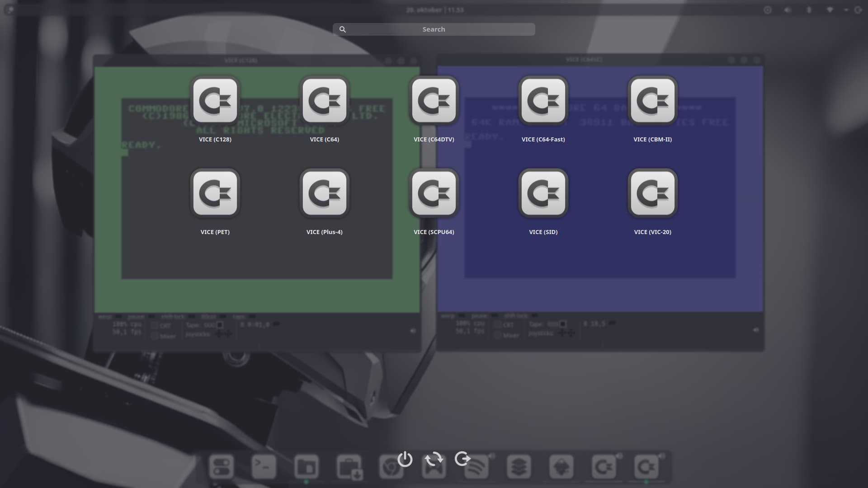Viewport: 868px width, 488px height.
Task: Click the restart button with circular arrows
Action: 434,459
